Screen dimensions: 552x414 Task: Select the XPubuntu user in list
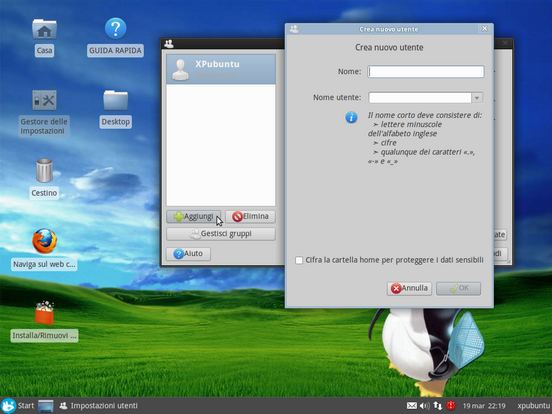click(x=221, y=69)
